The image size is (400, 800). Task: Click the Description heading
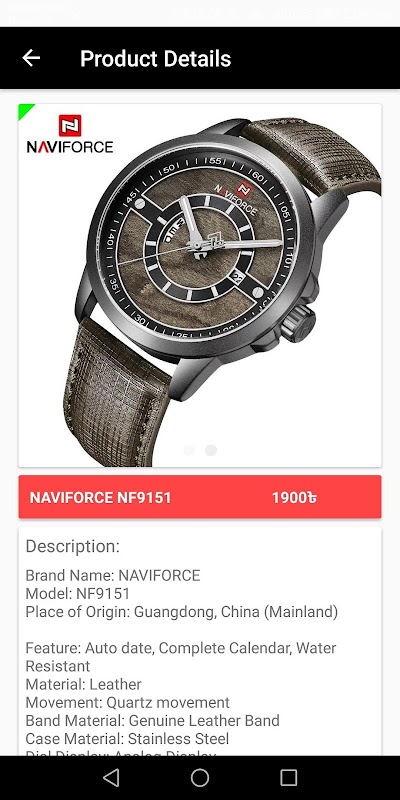pyautogui.click(x=72, y=546)
